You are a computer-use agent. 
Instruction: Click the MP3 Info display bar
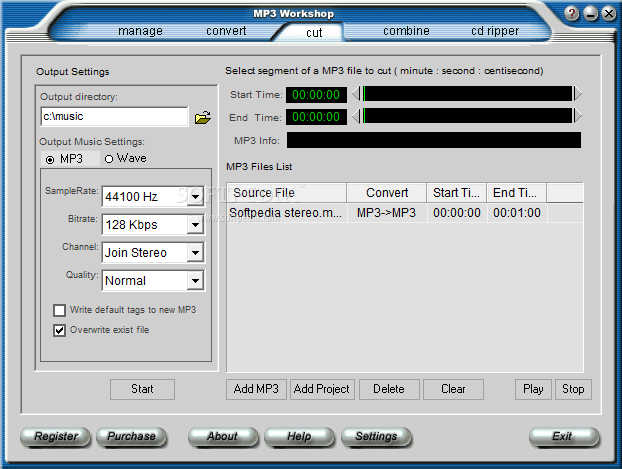[434, 140]
